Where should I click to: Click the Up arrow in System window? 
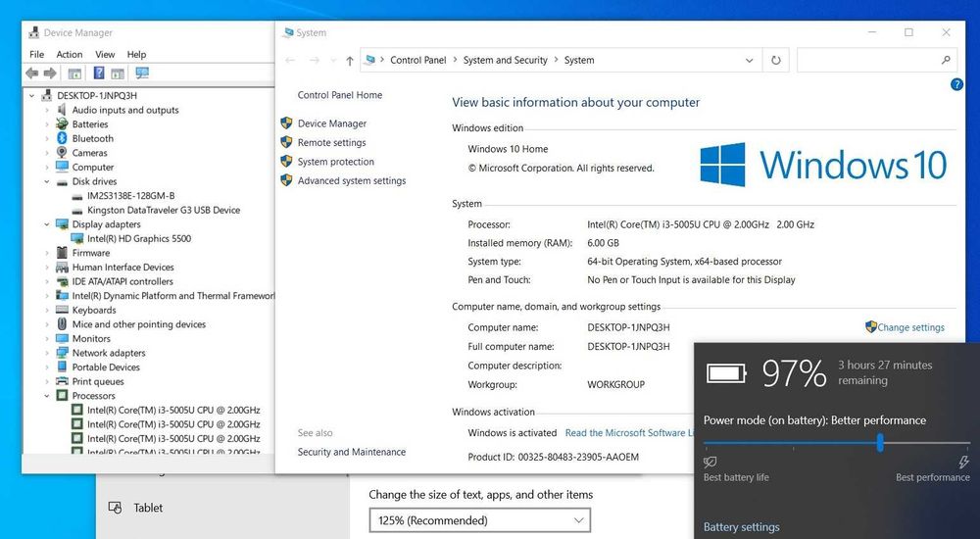[x=350, y=61]
